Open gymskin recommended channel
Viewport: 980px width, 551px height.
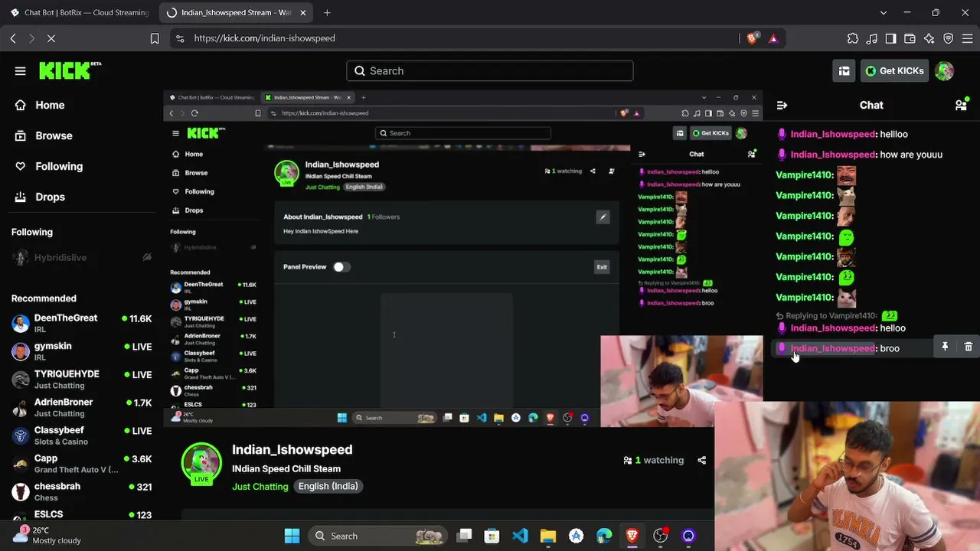[82, 351]
